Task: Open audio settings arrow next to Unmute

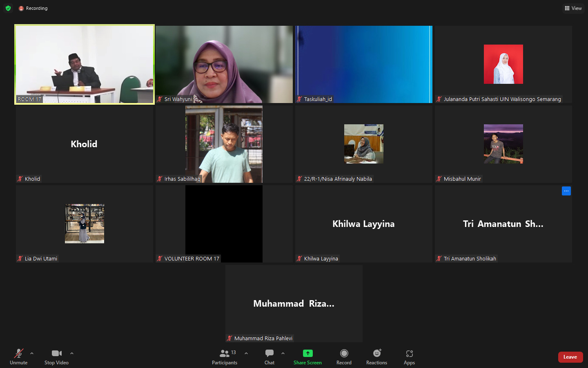Action: [32, 353]
